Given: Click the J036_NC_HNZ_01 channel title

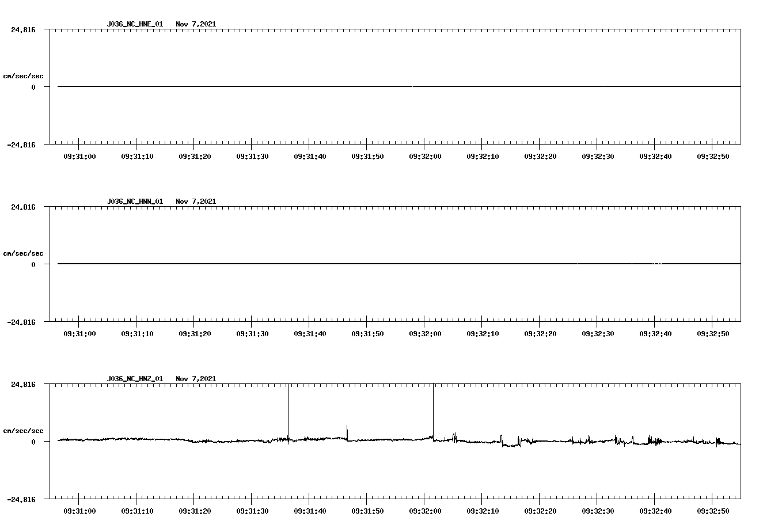Looking at the screenshot, I should [135, 379].
